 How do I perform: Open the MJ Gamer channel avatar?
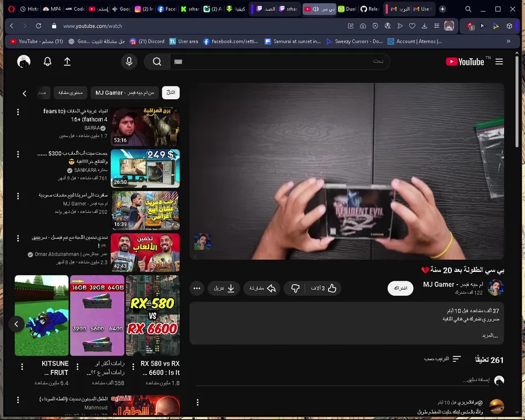click(x=495, y=288)
